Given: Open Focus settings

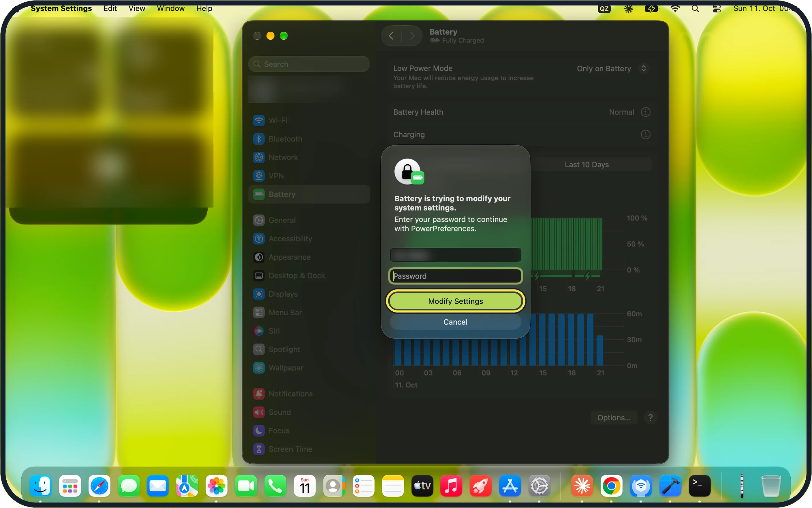Looking at the screenshot, I should [x=309, y=431].
